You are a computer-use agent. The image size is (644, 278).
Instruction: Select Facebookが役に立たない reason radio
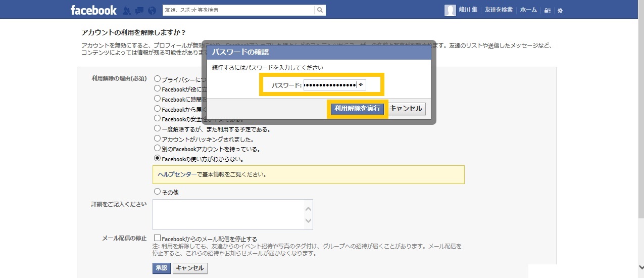(157, 88)
